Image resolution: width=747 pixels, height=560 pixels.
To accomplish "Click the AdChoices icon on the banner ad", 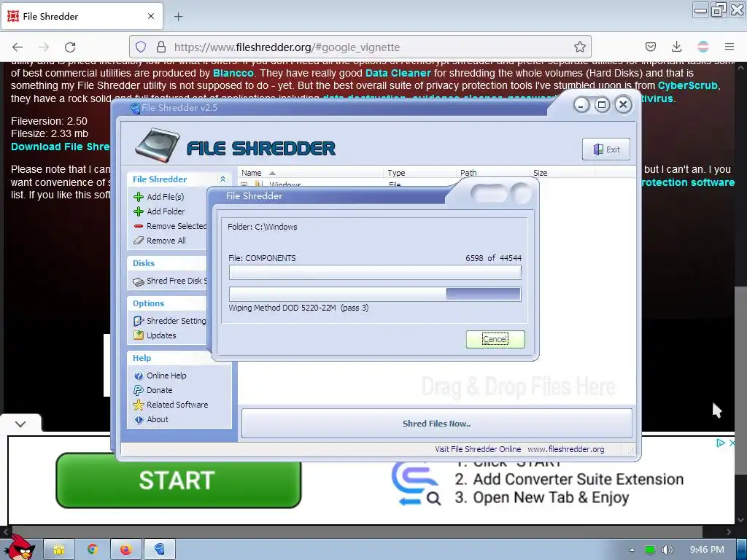I will (720, 443).
